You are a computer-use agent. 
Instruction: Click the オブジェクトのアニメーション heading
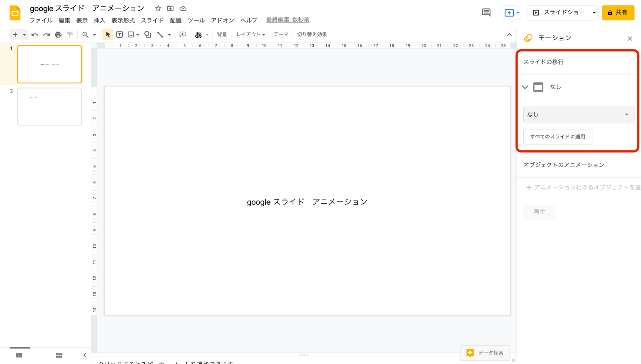(x=564, y=165)
